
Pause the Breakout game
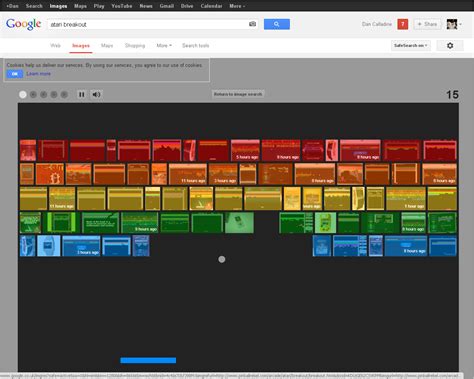pyautogui.click(x=82, y=94)
